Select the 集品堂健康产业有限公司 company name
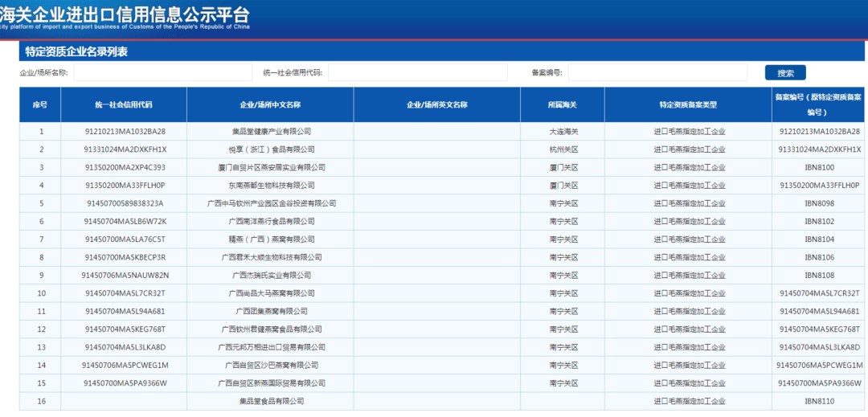 (x=271, y=131)
